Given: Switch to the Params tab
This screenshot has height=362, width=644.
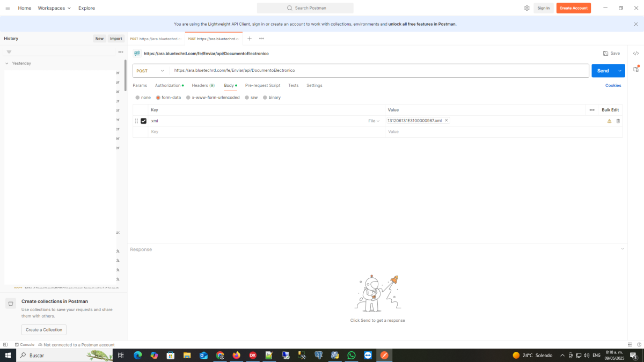Looking at the screenshot, I should (x=140, y=85).
